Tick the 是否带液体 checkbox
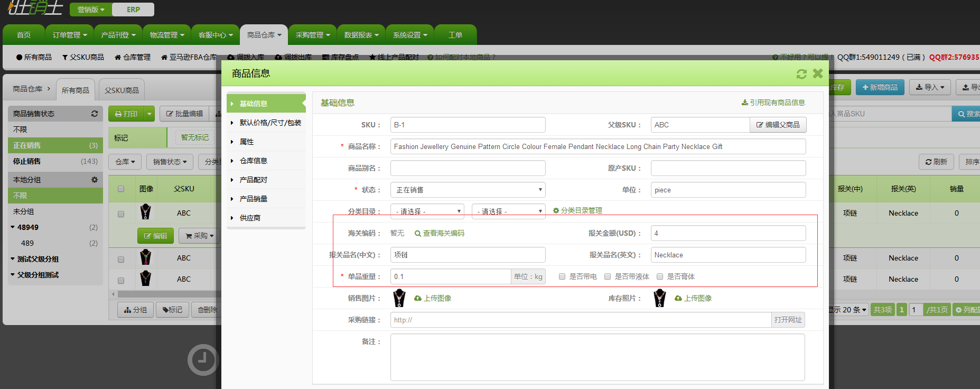This screenshot has width=980, height=389. pos(608,276)
